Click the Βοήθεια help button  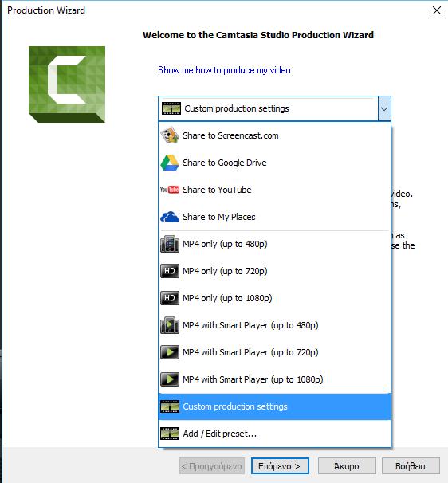tap(411, 466)
